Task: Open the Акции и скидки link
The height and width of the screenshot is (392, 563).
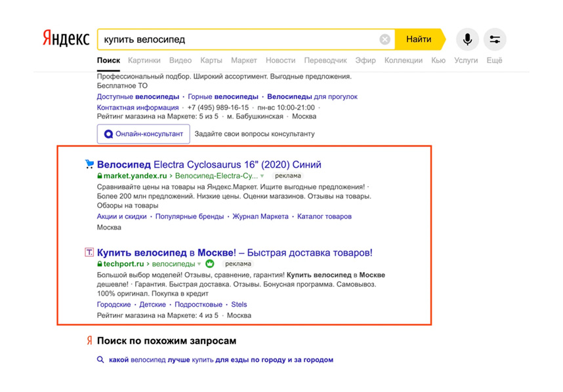Action: (121, 216)
